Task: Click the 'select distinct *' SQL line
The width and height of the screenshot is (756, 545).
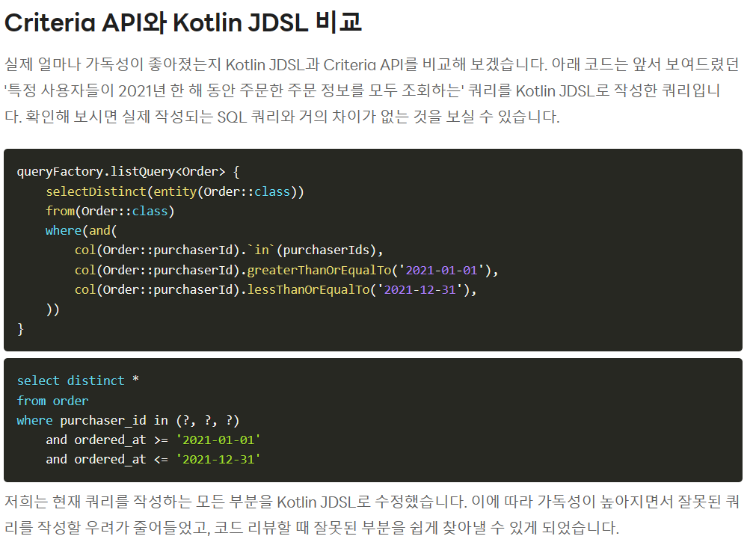Action: pyautogui.click(x=78, y=381)
